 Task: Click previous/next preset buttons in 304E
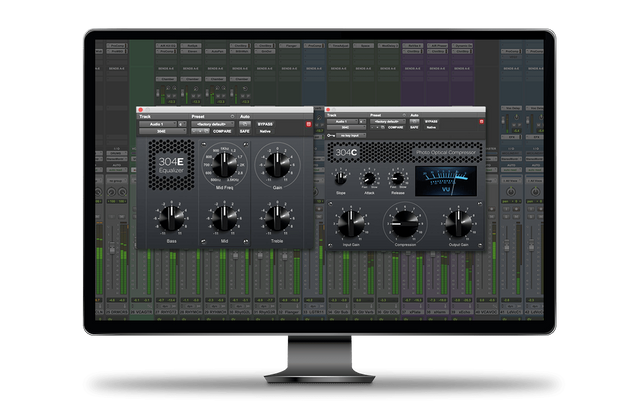point(198,131)
